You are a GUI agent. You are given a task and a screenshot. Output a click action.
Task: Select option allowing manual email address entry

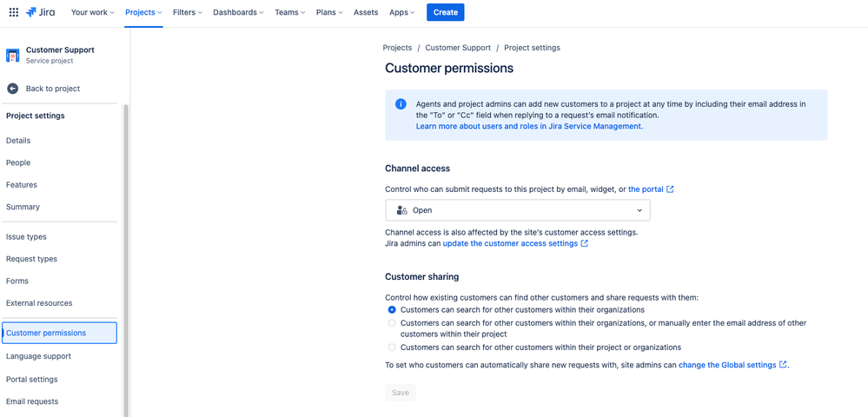click(x=392, y=323)
